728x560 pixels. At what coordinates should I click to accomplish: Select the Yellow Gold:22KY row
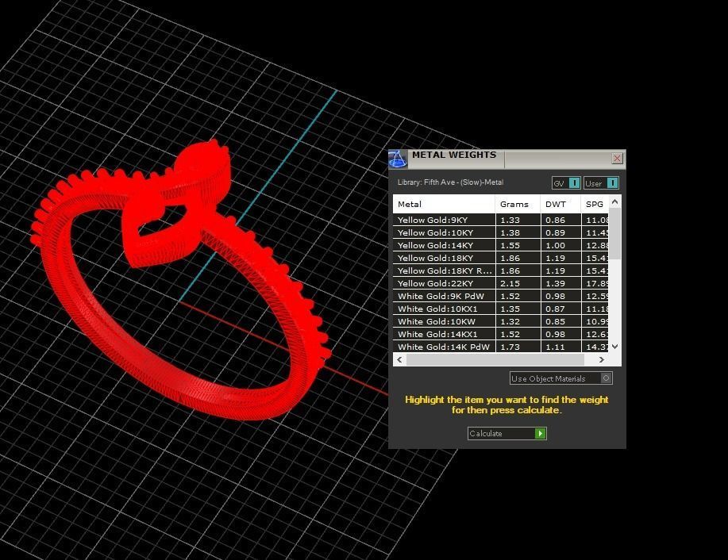(x=500, y=283)
